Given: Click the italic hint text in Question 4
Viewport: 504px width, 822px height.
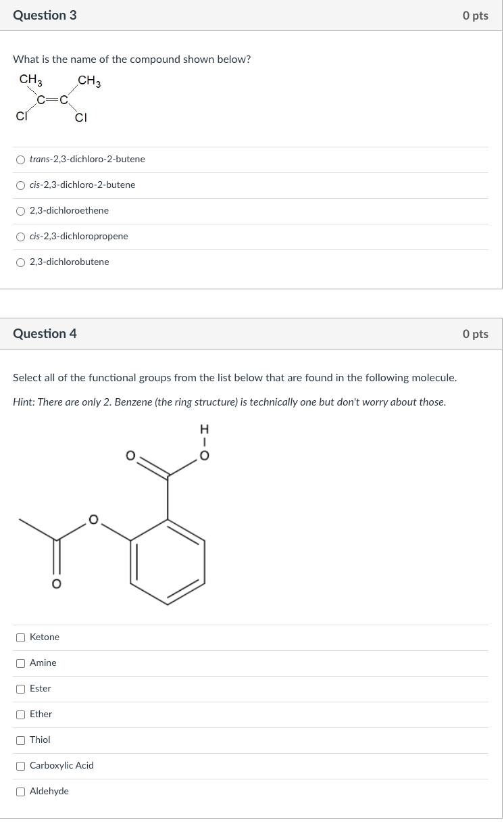Looking at the screenshot, I should point(230,402).
